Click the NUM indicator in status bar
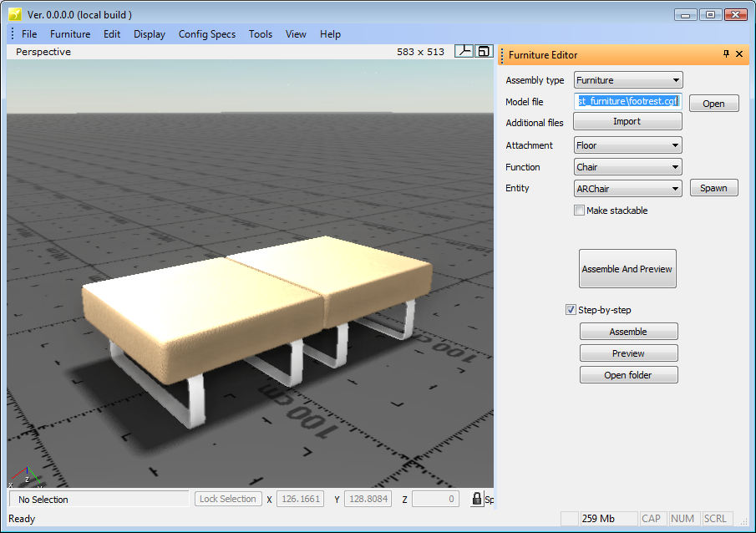 pos(682,519)
